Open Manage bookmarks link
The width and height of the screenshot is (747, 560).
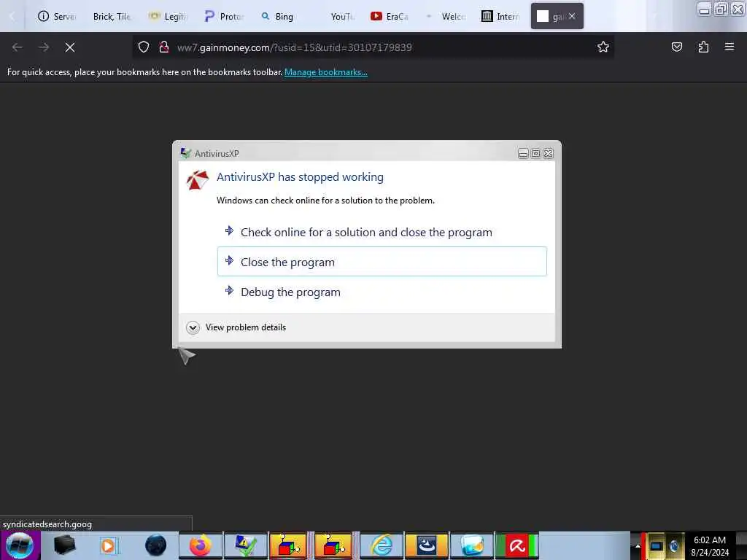pyautogui.click(x=326, y=72)
